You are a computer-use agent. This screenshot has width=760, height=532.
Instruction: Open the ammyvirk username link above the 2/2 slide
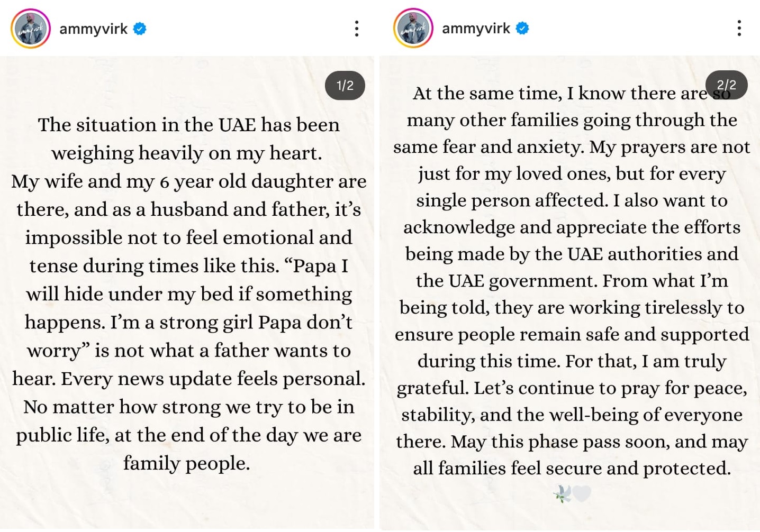476,29
